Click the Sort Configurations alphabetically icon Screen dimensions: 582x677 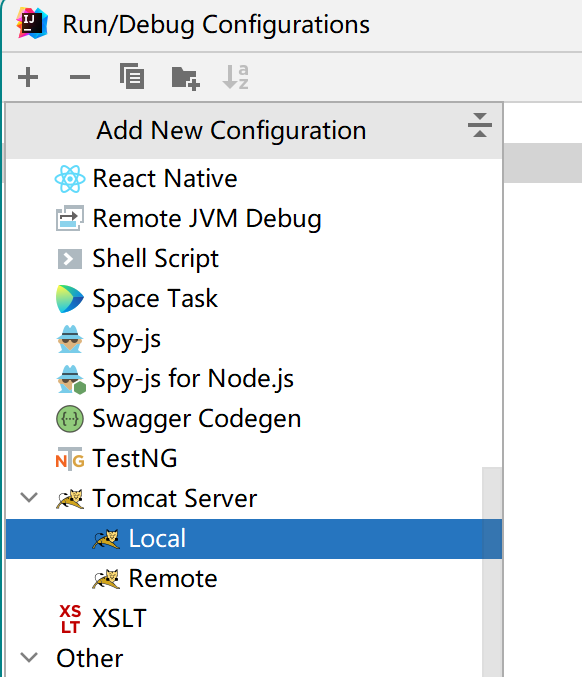(x=236, y=77)
